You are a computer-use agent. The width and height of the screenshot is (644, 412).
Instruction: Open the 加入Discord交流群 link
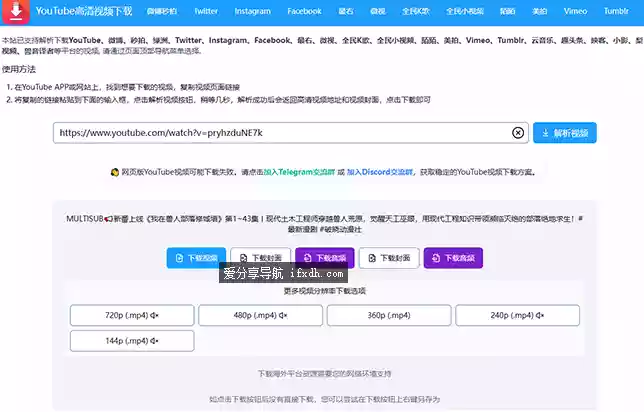click(380, 172)
